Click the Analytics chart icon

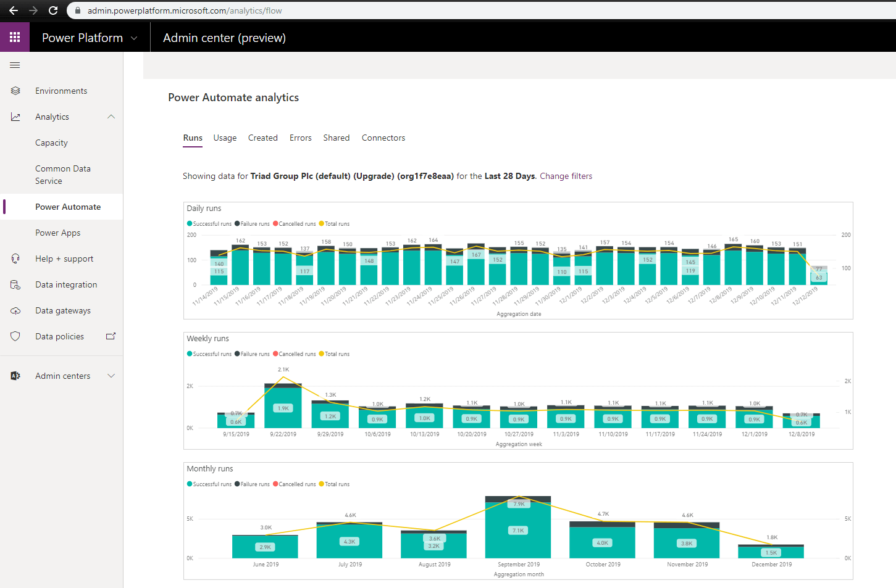(15, 117)
